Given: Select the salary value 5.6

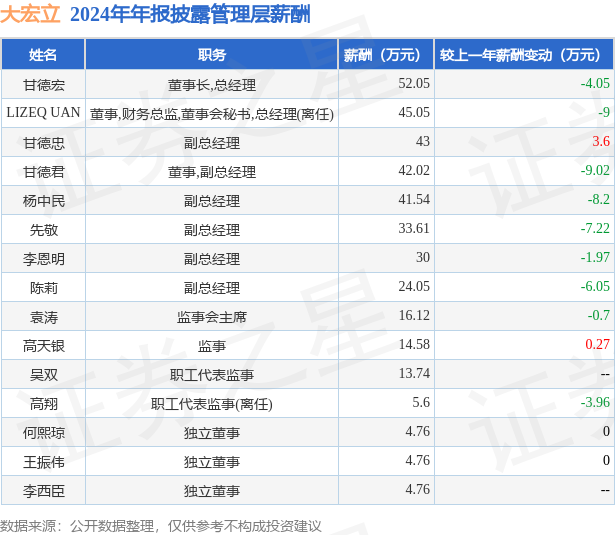Looking at the screenshot, I should 421,402.
